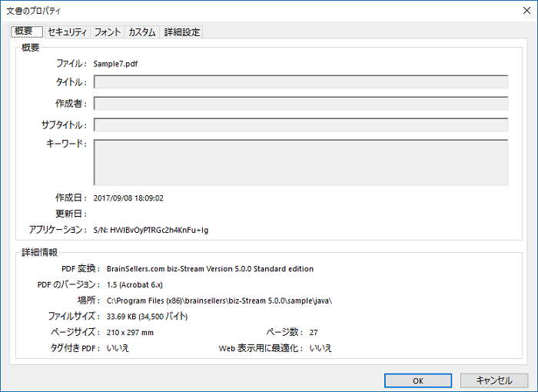The height and width of the screenshot is (392, 538).
Task: Click the サブタイトル input field
Action: [301, 125]
